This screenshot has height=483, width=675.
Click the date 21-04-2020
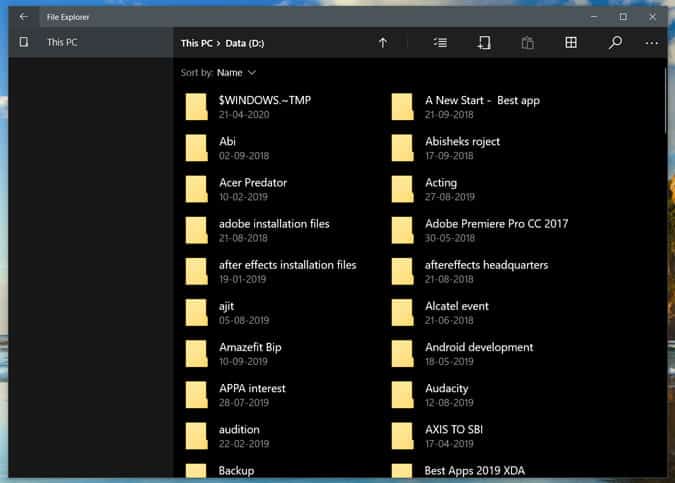[x=244, y=115]
